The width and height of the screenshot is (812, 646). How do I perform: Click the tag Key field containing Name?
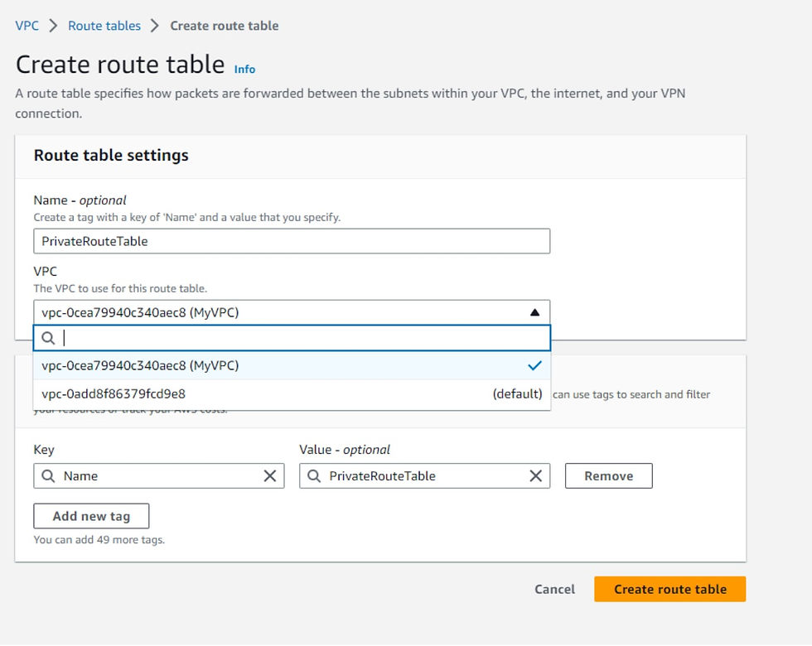(159, 475)
